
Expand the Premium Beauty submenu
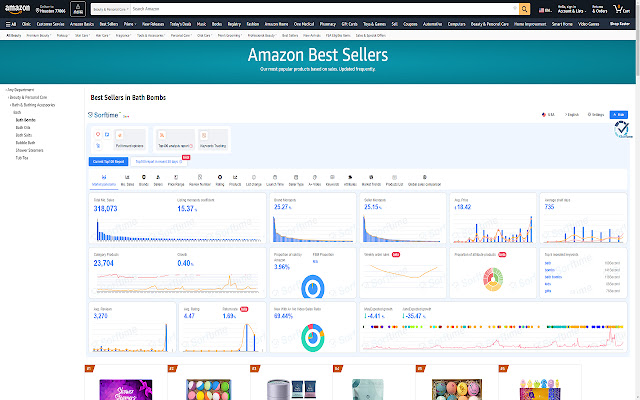[38, 36]
